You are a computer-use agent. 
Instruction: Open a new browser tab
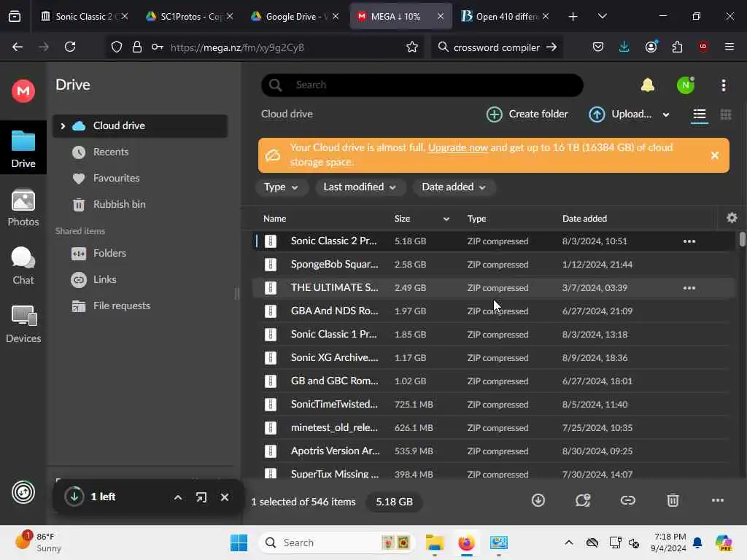click(573, 16)
